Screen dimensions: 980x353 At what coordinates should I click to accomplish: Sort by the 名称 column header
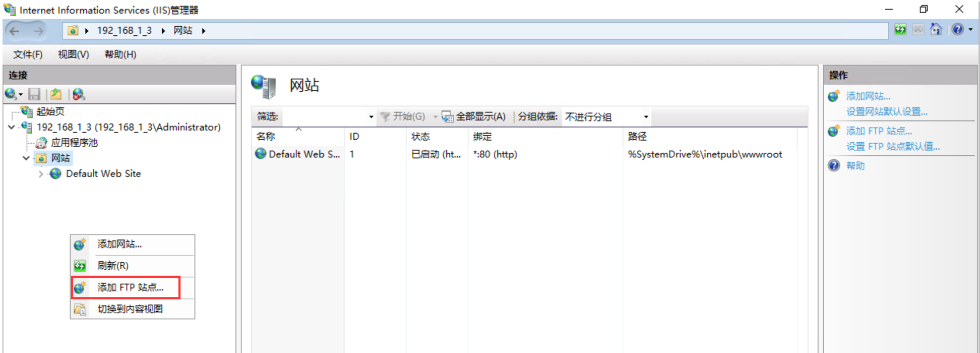coord(298,136)
